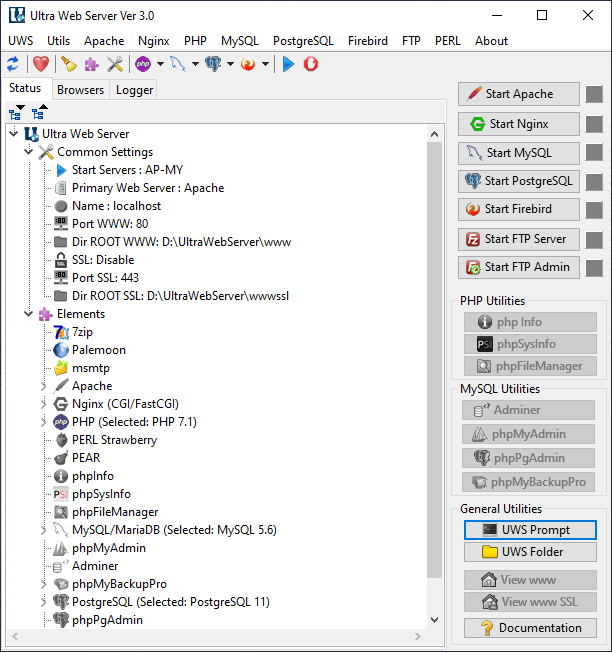Click the Firebird toolbar icon
The height and width of the screenshot is (652, 612).
pyautogui.click(x=248, y=64)
